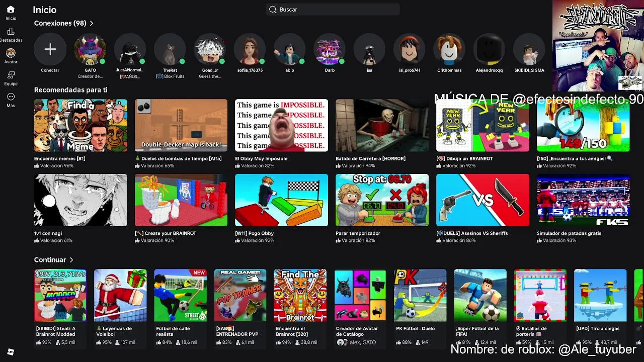Image resolution: width=644 pixels, height=362 pixels.
Task: Open Parar temporizador game thumbnail
Action: [x=382, y=200]
